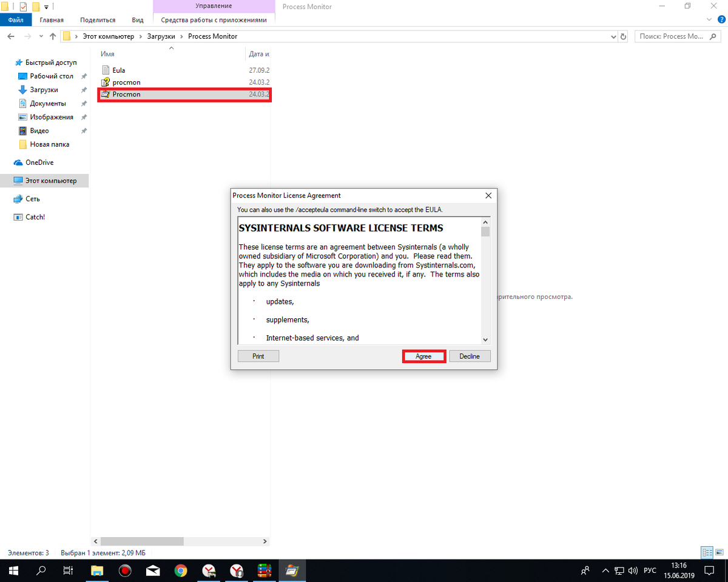This screenshot has width=728, height=582.
Task: Open Рабочий стол in the sidebar
Action: click(52, 76)
